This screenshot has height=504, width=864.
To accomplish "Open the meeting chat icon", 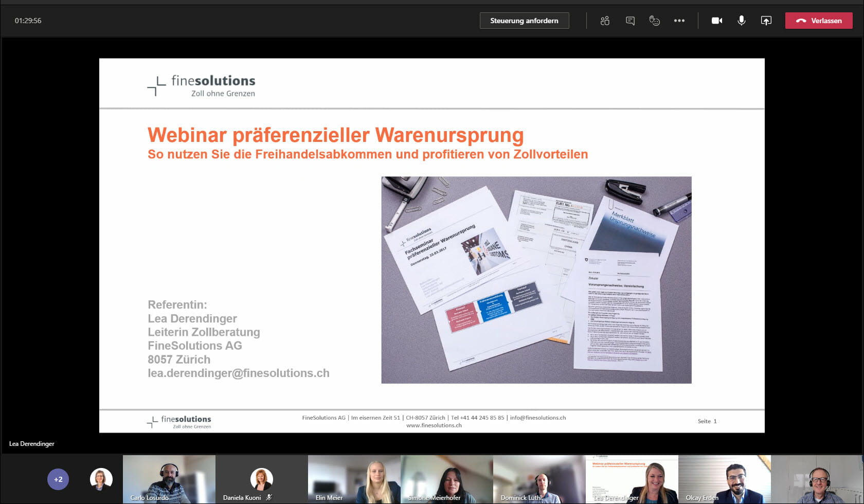I will (629, 21).
